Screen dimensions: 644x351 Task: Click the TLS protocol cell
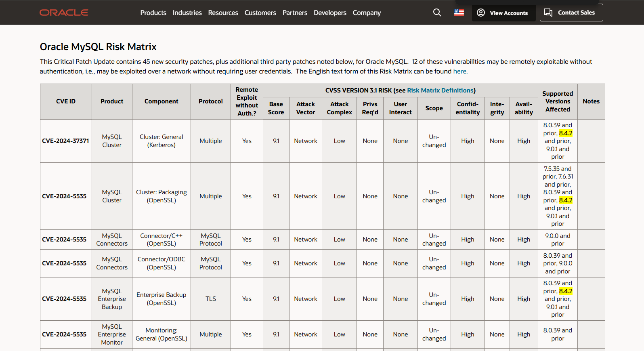(x=211, y=299)
